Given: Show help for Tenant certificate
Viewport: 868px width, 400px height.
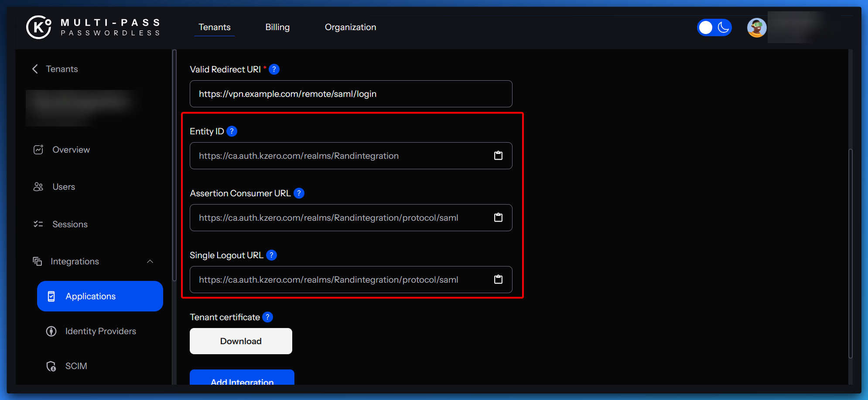Looking at the screenshot, I should point(268,317).
